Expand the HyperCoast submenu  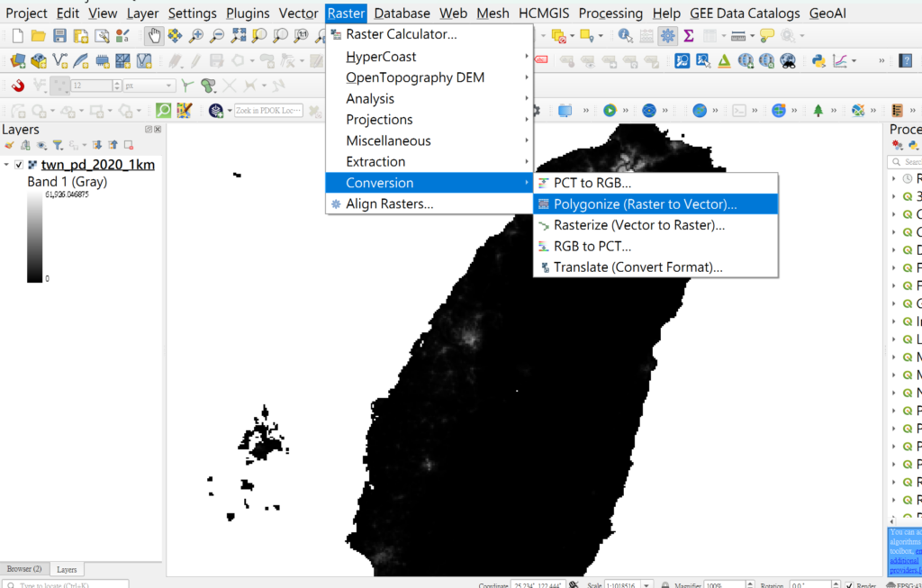(x=429, y=57)
